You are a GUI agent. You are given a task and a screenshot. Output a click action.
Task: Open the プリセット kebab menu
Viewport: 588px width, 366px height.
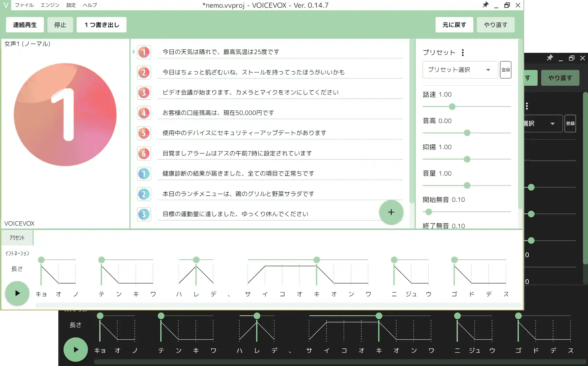point(464,52)
